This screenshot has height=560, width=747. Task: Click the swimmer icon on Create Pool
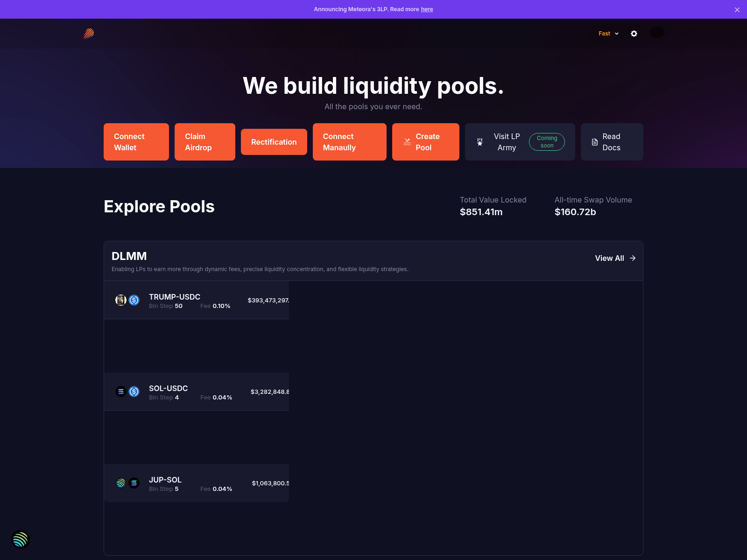pyautogui.click(x=407, y=142)
